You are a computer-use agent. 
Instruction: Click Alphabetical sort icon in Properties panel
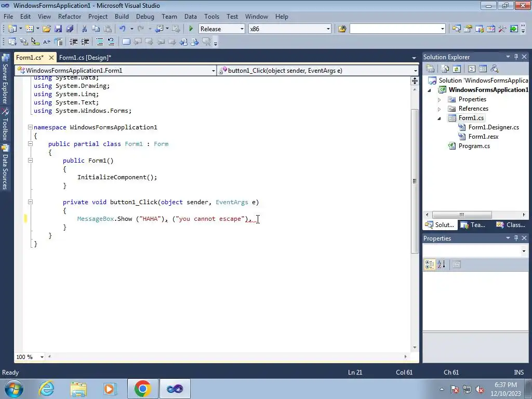pyautogui.click(x=441, y=264)
